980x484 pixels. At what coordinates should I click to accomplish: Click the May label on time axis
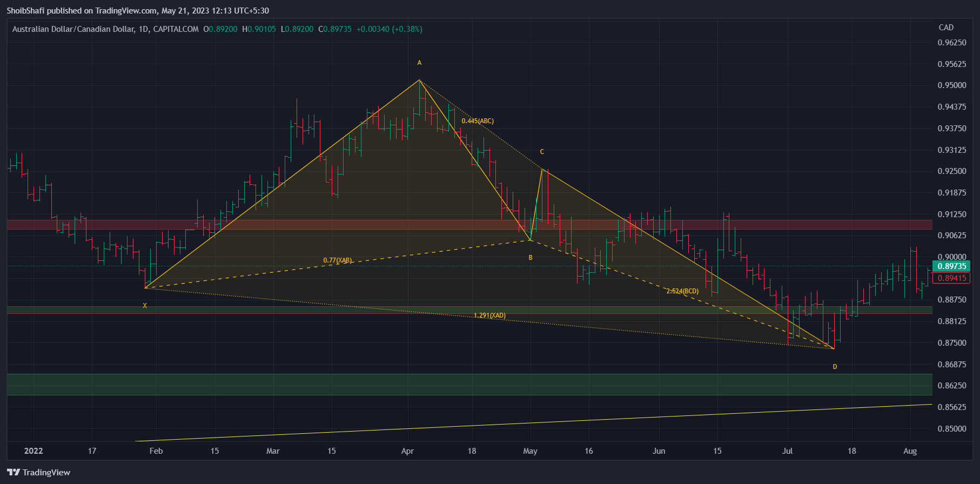[531, 451]
